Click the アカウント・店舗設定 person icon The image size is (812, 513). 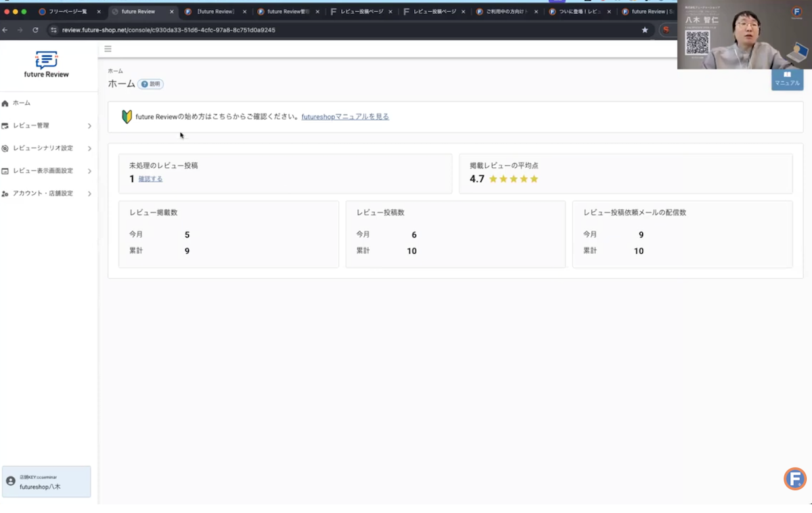[12, 193]
